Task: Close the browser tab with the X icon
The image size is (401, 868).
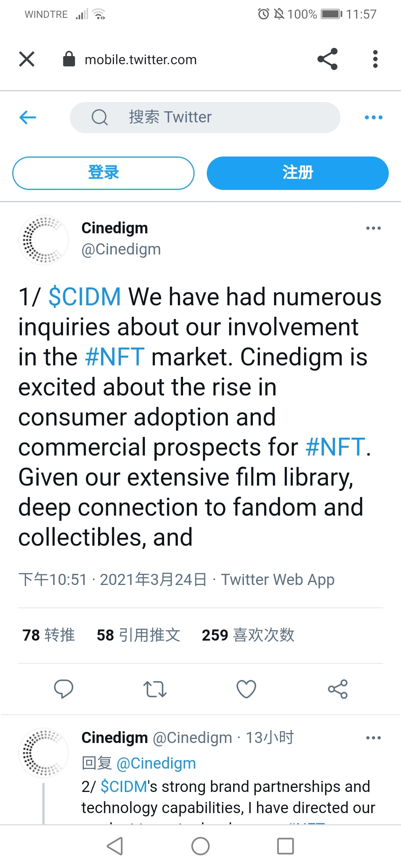Action: pos(27,59)
